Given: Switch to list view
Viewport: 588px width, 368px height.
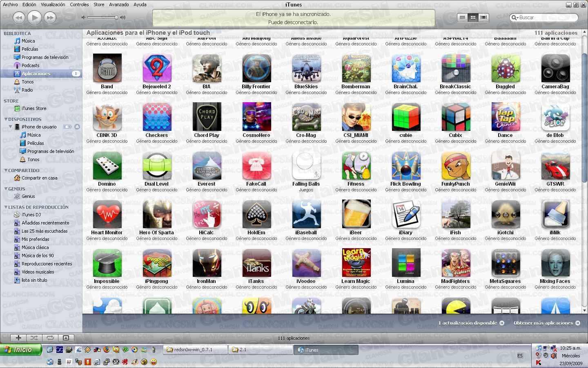Looking at the screenshot, I should tap(462, 17).
